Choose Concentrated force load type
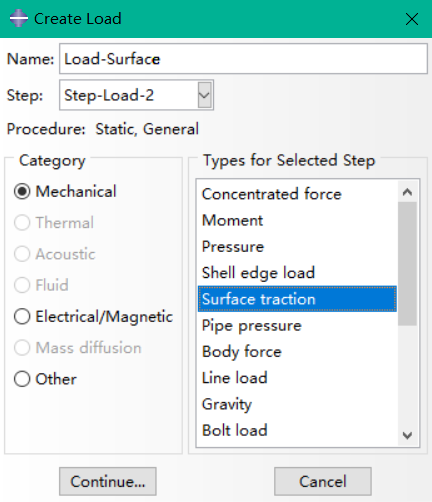 (297, 194)
